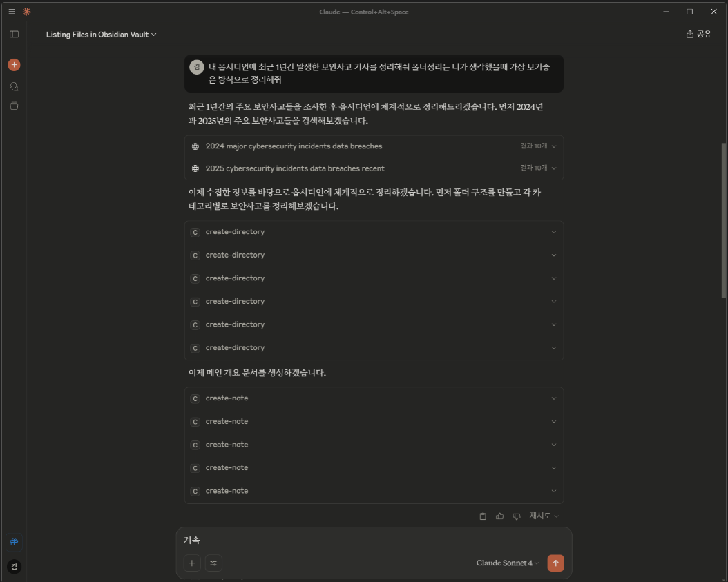
Task: Click the 2025 cybersecurity incidents data breaches recent text
Action: tap(295, 168)
